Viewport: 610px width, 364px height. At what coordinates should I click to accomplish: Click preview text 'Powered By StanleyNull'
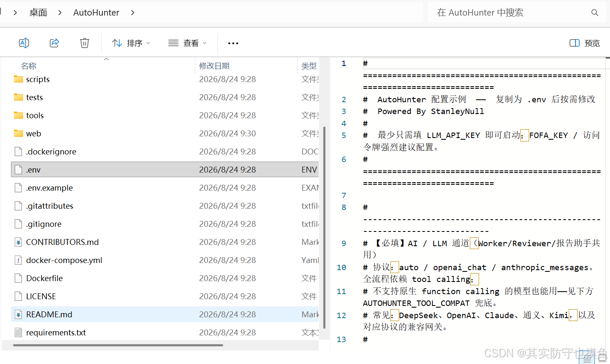point(431,111)
